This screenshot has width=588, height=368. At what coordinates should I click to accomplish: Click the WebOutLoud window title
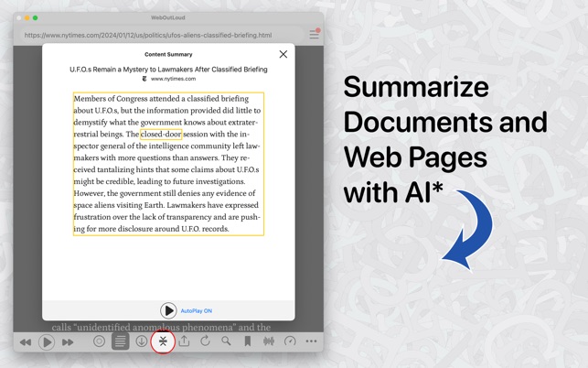168,17
